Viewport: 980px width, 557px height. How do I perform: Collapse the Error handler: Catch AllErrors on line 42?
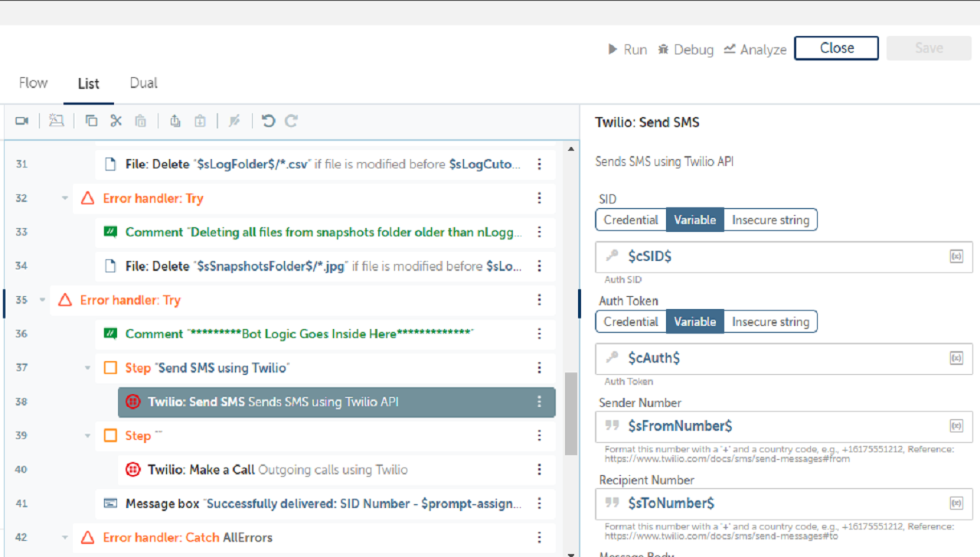pyautogui.click(x=65, y=538)
